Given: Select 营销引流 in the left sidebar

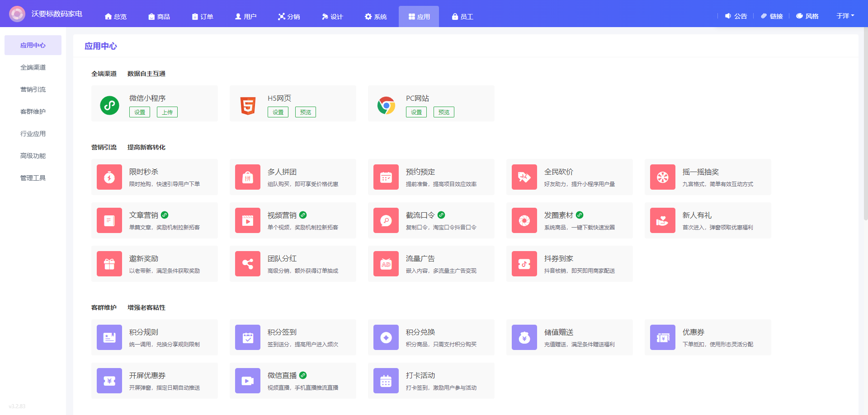Looking at the screenshot, I should (x=33, y=89).
